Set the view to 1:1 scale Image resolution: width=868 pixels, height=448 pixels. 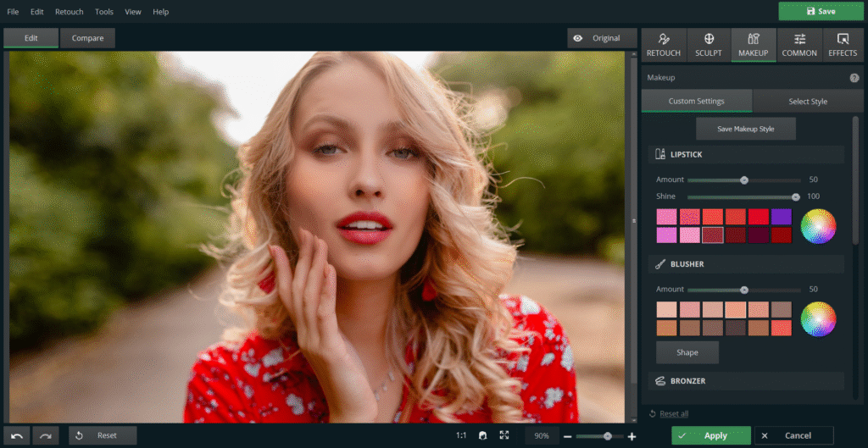461,436
